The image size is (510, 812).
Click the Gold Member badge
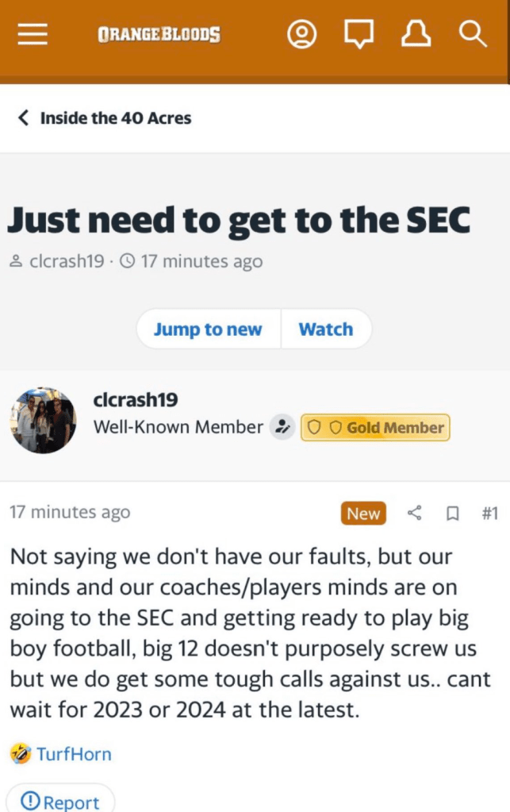coord(375,428)
